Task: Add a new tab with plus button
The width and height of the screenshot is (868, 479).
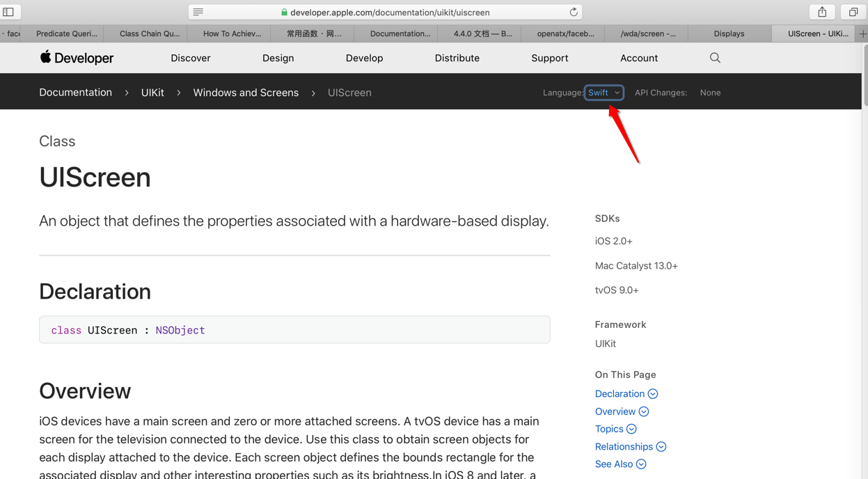Action: 863,33
